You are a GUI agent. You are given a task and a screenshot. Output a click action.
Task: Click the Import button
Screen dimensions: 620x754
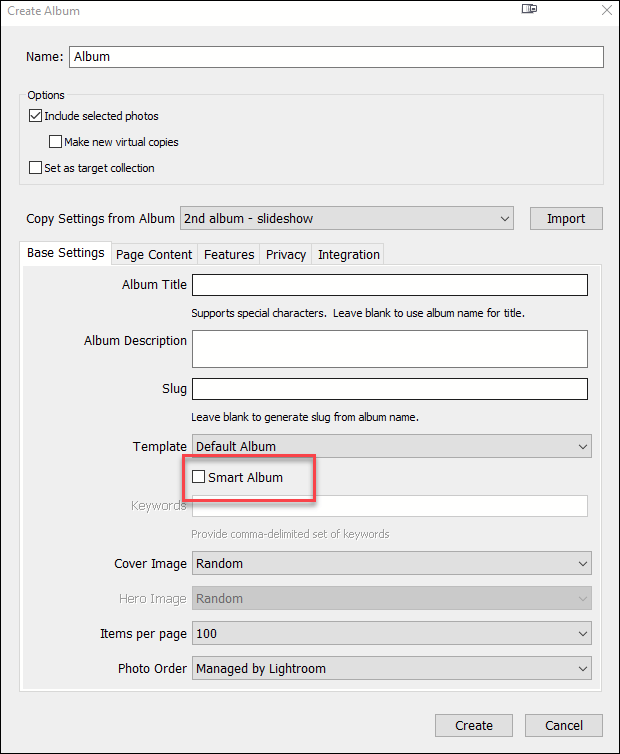(x=566, y=218)
